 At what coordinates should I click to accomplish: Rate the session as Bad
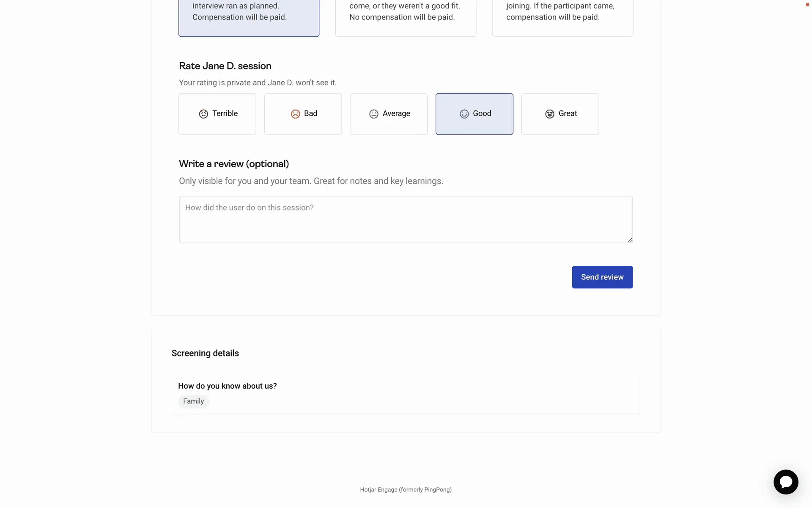tap(303, 114)
